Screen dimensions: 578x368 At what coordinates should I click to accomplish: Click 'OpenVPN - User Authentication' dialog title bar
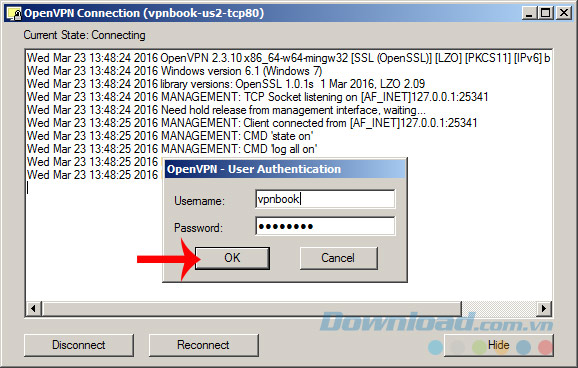(285, 169)
